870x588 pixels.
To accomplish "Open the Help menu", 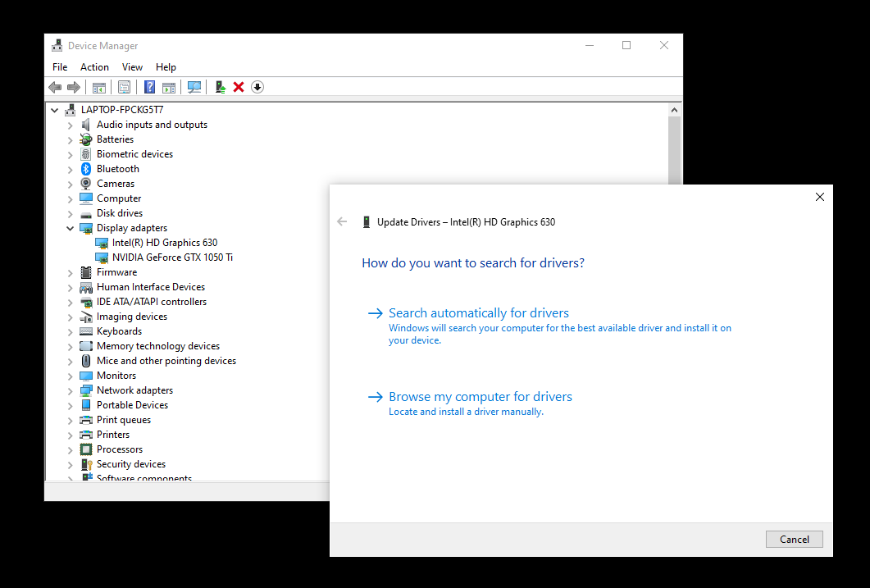I will point(166,67).
